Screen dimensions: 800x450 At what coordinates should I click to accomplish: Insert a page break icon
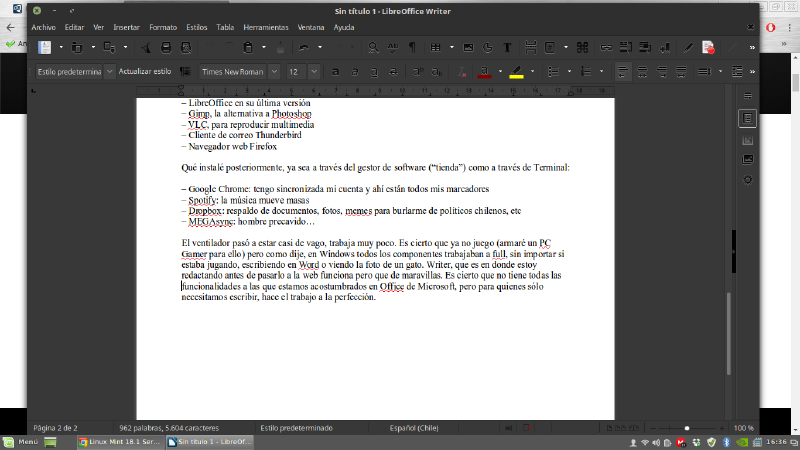[x=531, y=47]
